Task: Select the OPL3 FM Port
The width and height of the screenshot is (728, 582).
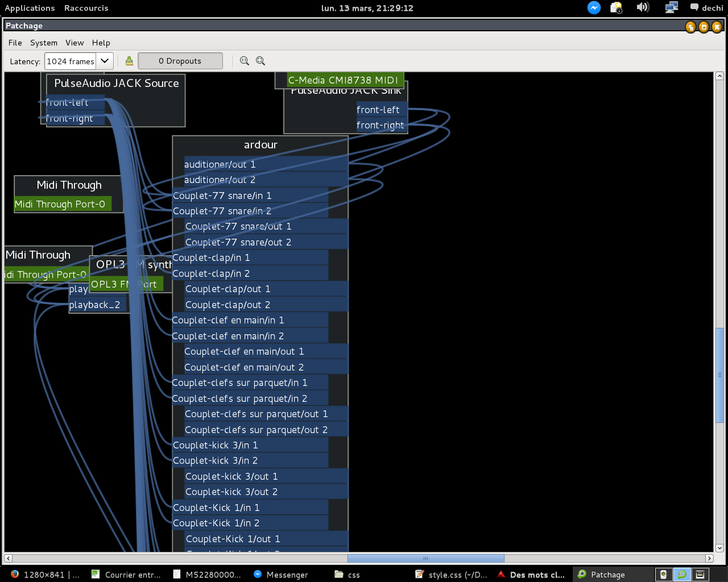Action: click(127, 284)
